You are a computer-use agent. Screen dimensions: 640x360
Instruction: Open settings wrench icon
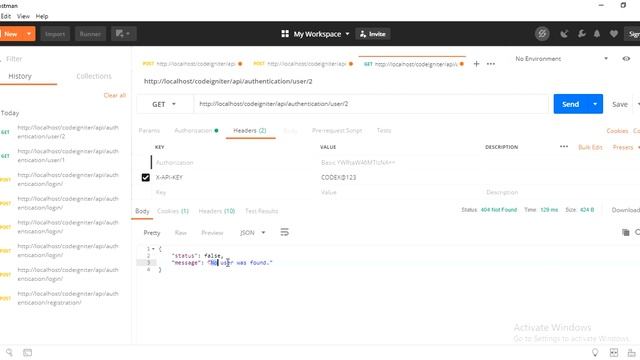(x=582, y=34)
